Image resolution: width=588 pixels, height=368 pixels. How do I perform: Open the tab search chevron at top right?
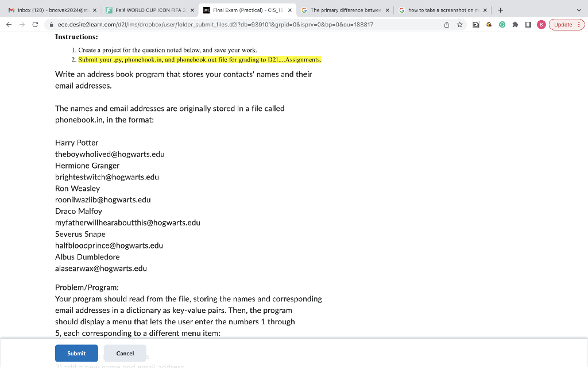point(579,10)
